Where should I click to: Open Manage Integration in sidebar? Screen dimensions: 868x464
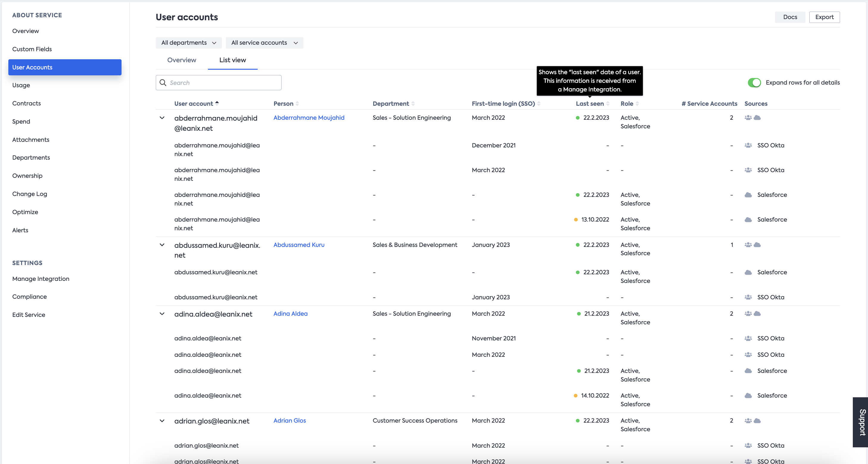pyautogui.click(x=41, y=279)
